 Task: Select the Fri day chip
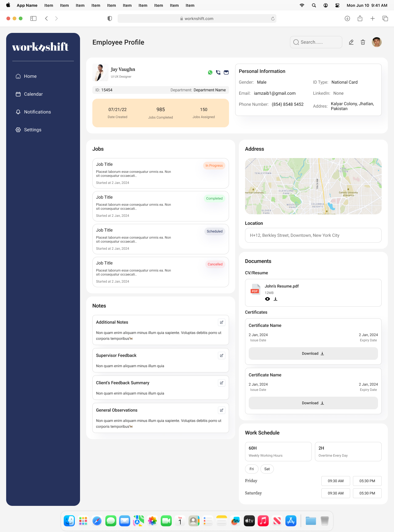[252, 469]
